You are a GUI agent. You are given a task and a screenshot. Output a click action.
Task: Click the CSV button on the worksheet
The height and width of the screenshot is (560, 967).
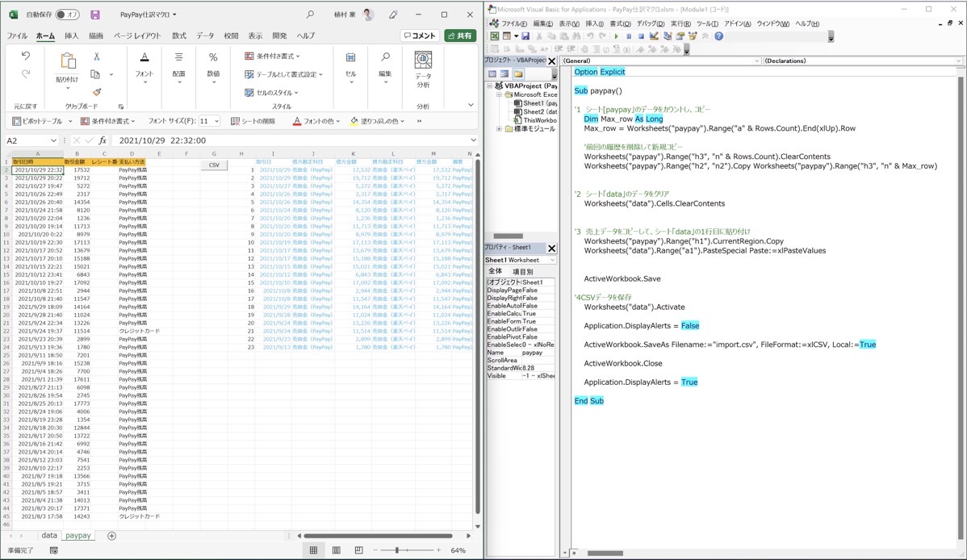214,165
